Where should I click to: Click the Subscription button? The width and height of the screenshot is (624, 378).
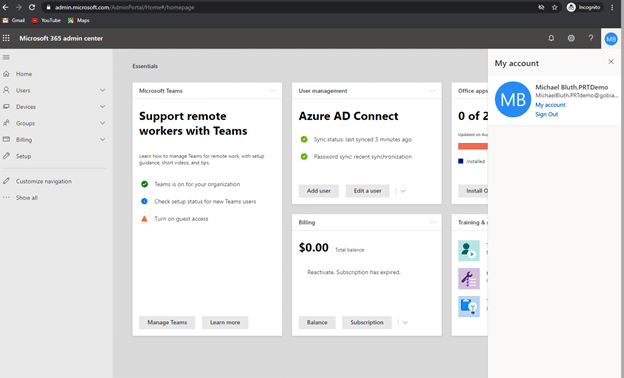click(367, 322)
